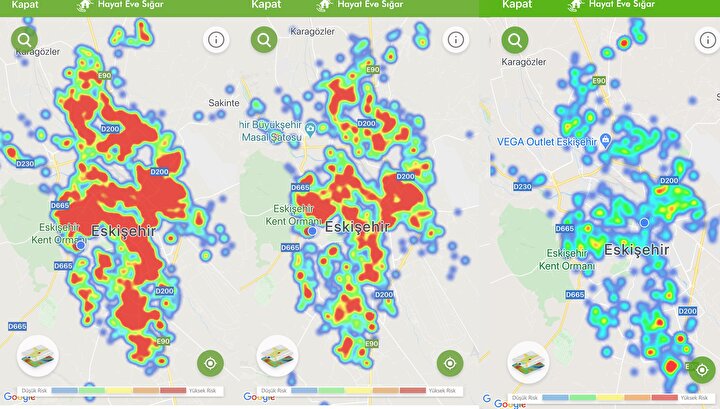Viewport: 720px width, 409px height.
Task: Open search in the right map panel
Action: (x=514, y=40)
